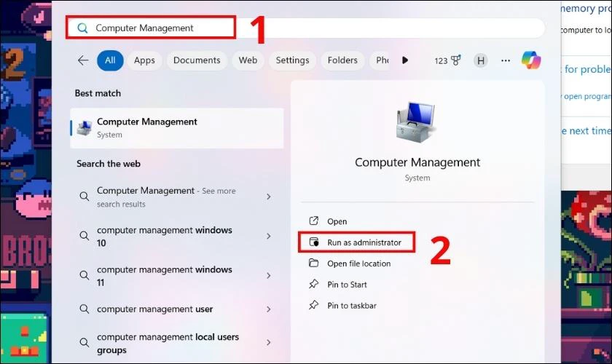Select the All filter tab

(x=110, y=60)
